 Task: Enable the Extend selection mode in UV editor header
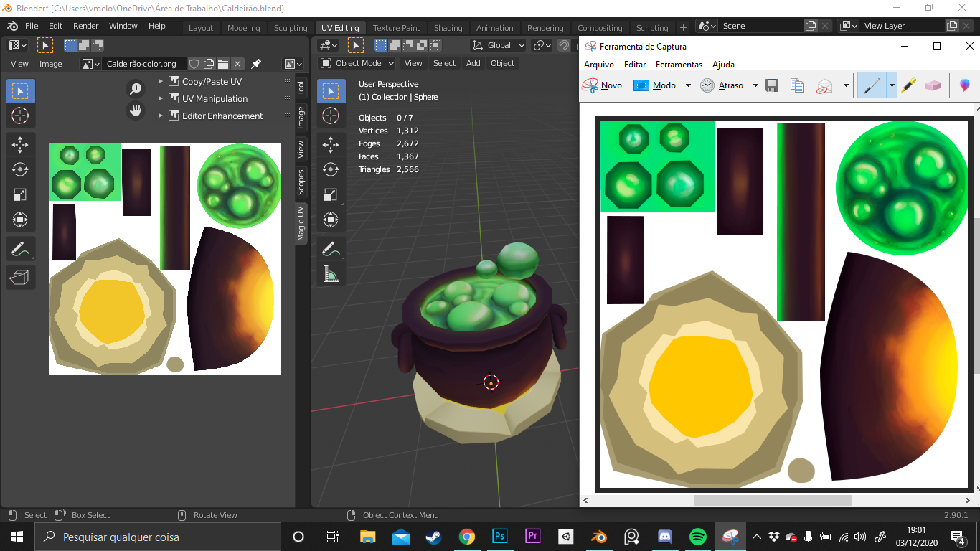click(x=84, y=45)
